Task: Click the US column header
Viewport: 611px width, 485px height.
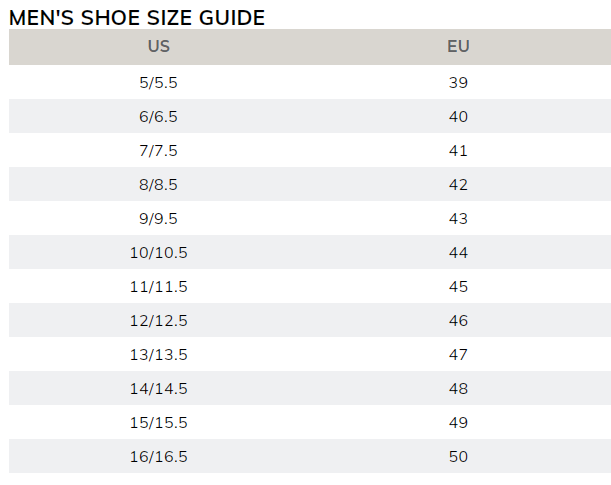Action: 158,47
